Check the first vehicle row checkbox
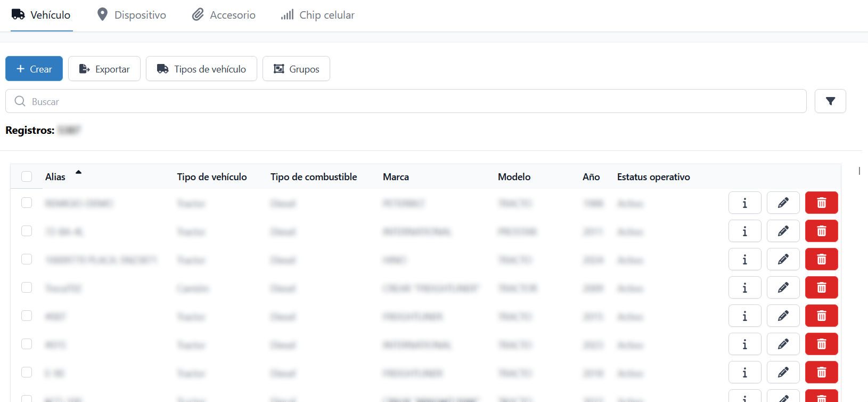 point(27,203)
